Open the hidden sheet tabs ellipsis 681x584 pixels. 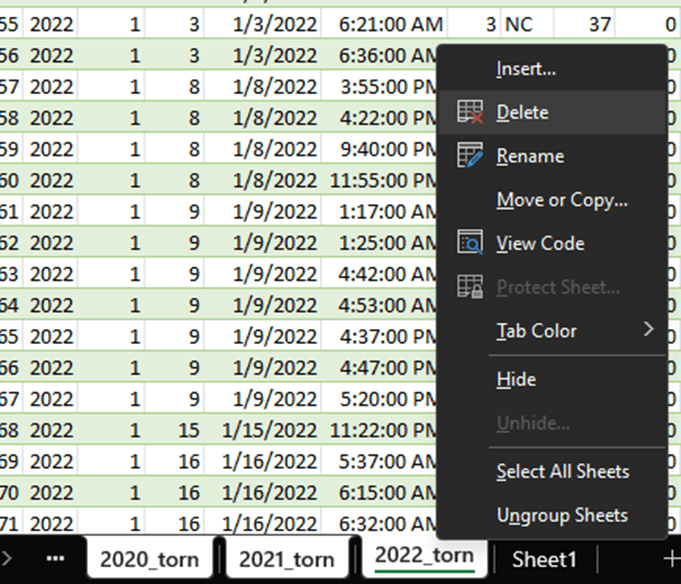pos(55,558)
